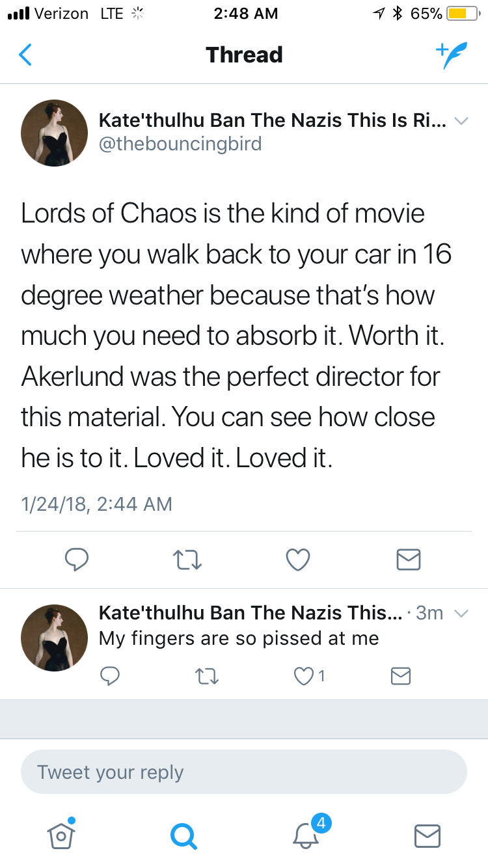The height and width of the screenshot is (868, 488).
Task: Retweet the Lords of Chaos tweet
Action: 187,560
